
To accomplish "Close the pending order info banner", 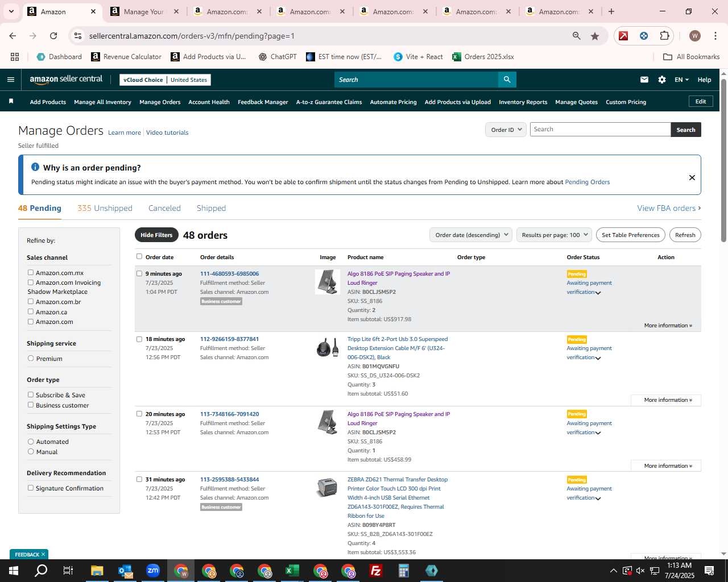I will 692,177.
